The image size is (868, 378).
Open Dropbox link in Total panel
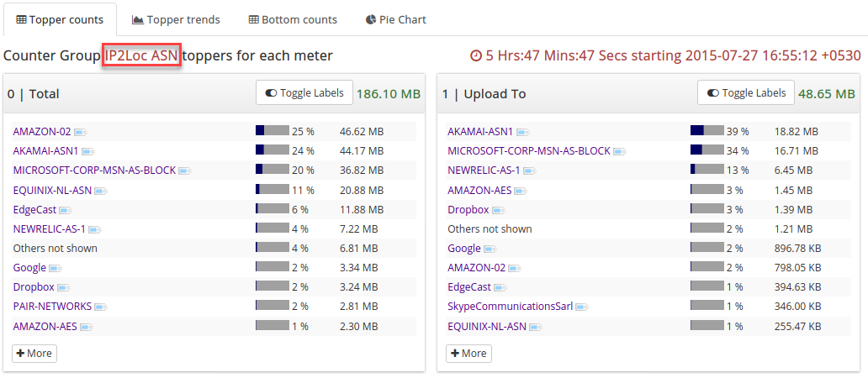tap(34, 287)
